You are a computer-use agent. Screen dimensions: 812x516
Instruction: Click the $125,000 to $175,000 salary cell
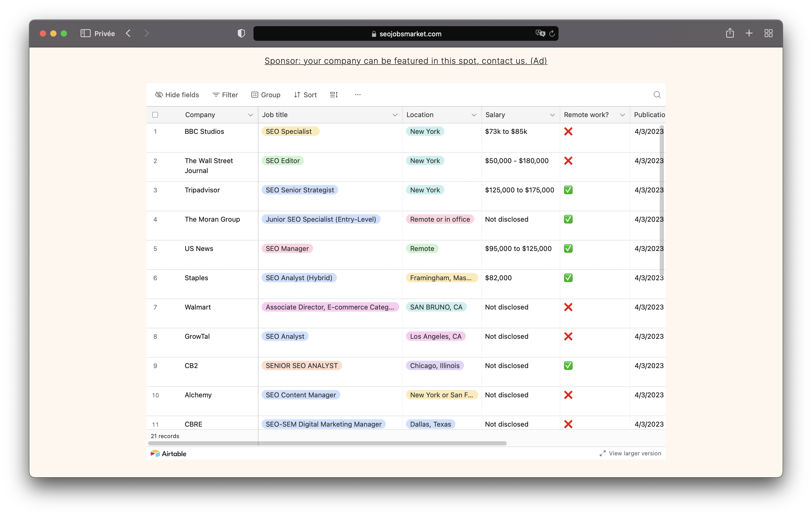click(521, 196)
